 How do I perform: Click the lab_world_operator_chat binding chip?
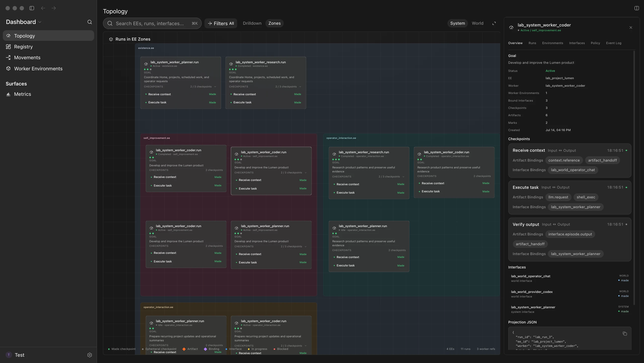573,170
